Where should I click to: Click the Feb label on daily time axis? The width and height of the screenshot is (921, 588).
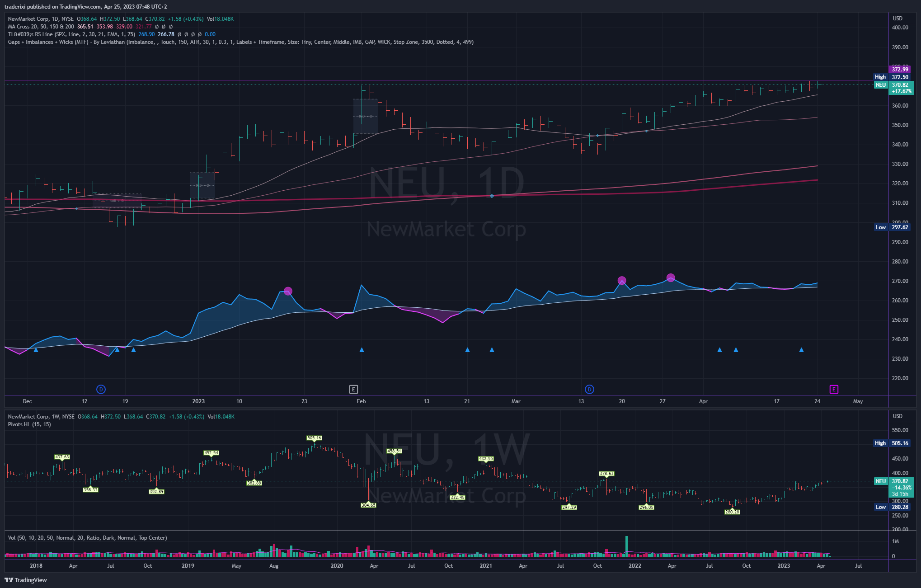(x=361, y=401)
